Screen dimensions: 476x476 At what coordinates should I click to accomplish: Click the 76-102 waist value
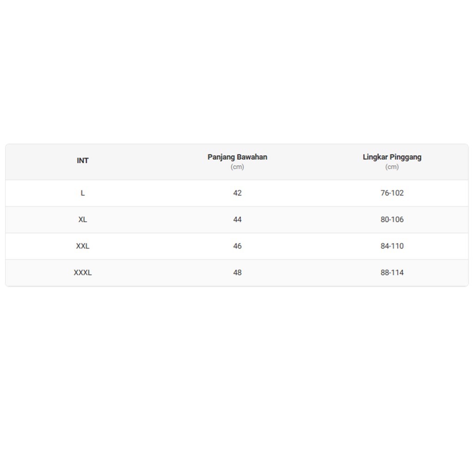[392, 193]
